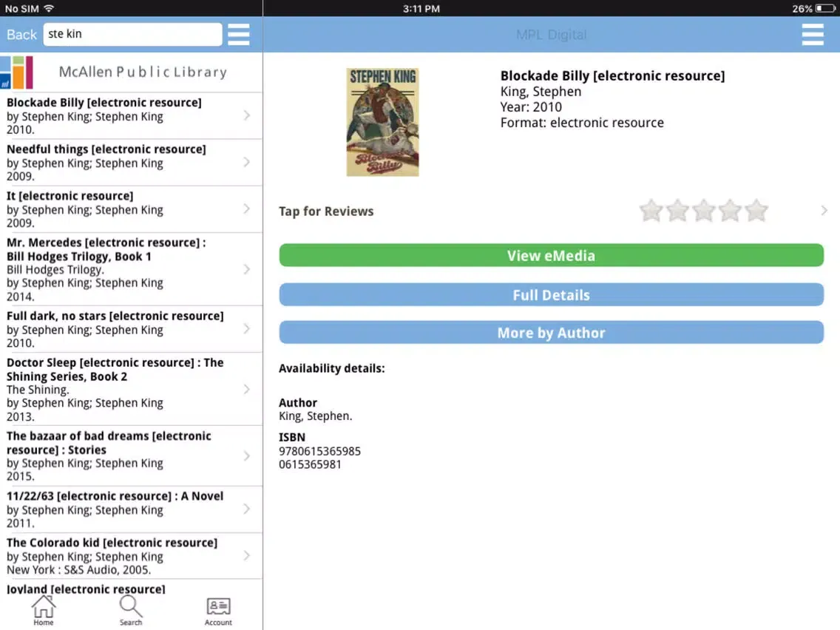Screen dimensions: 840x630
Task: Click the McAllen Public Library logo
Action: tap(16, 72)
